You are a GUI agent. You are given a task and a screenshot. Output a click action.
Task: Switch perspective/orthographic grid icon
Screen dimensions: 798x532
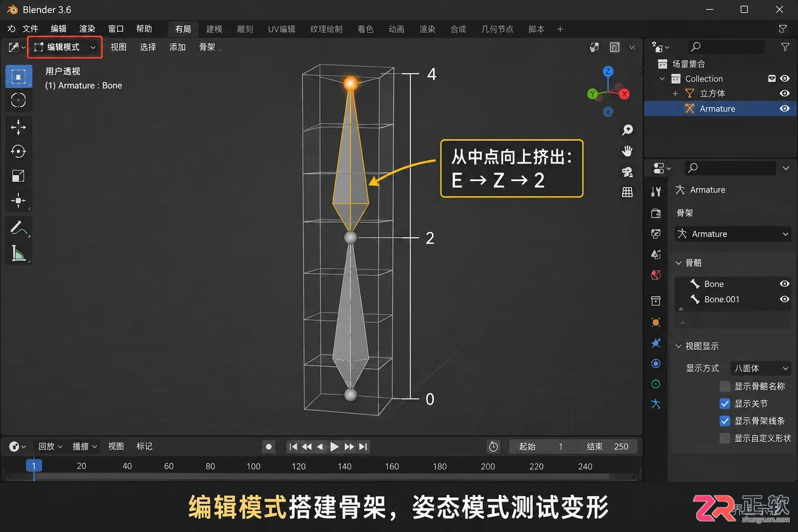pyautogui.click(x=627, y=192)
